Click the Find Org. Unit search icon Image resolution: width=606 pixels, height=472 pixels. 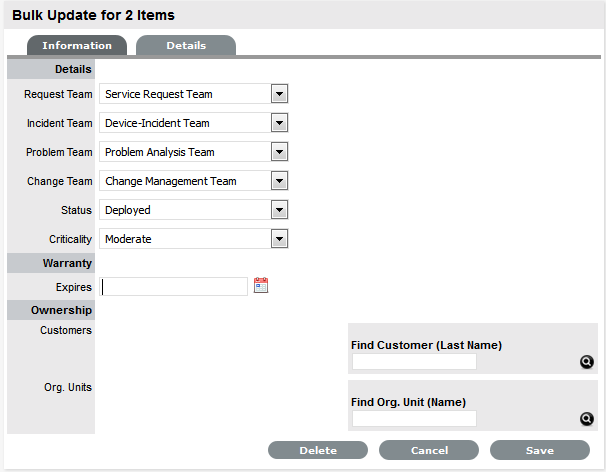point(587,419)
